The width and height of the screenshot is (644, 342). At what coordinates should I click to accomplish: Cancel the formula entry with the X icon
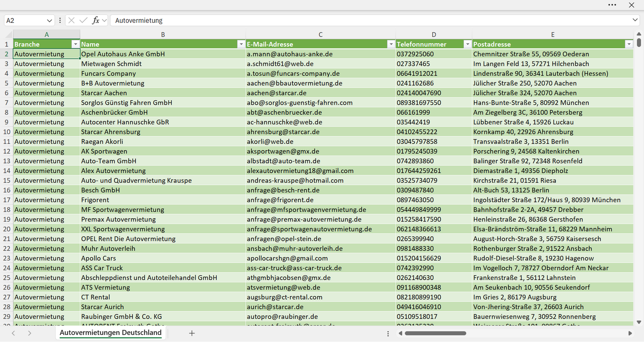(x=71, y=20)
